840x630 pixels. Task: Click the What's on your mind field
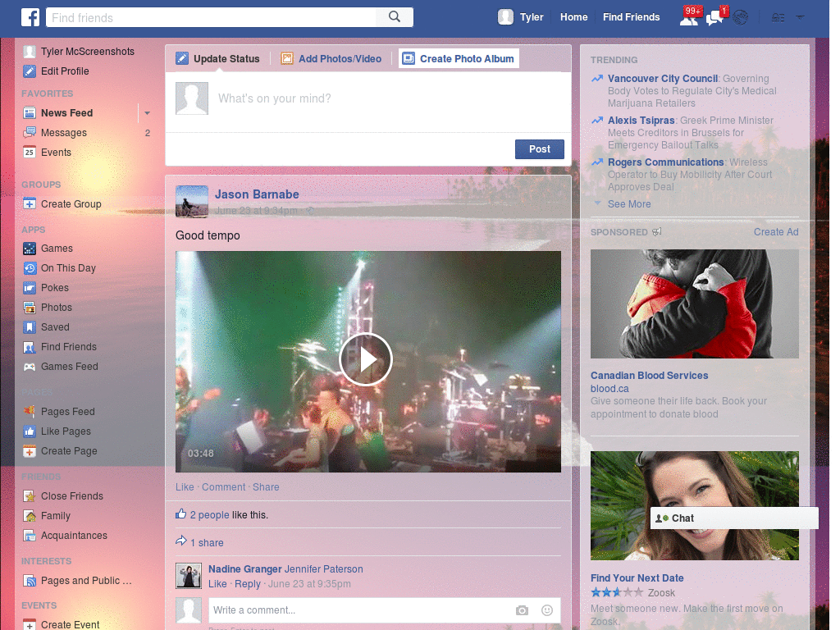386,99
